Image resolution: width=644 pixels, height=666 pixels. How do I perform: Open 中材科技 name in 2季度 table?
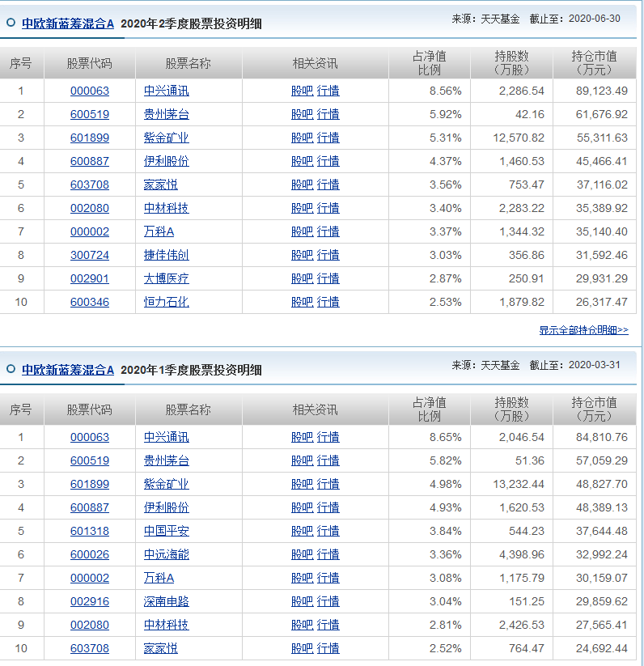(167, 208)
